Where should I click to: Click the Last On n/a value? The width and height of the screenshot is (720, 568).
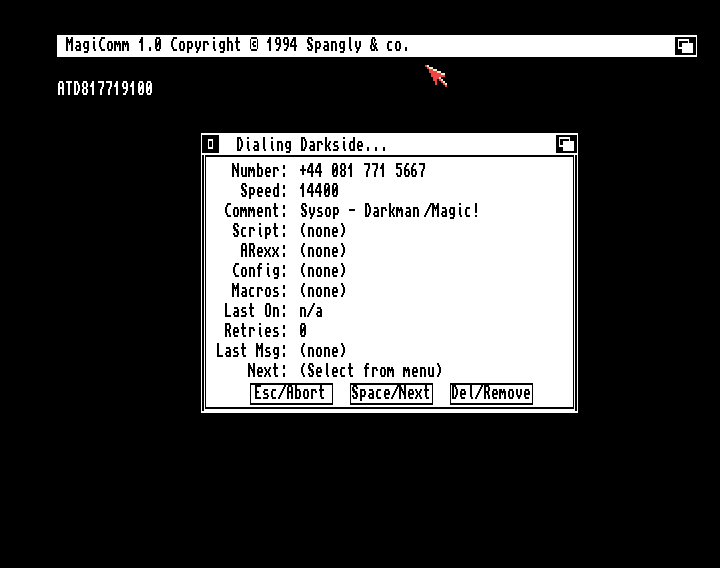(x=311, y=311)
